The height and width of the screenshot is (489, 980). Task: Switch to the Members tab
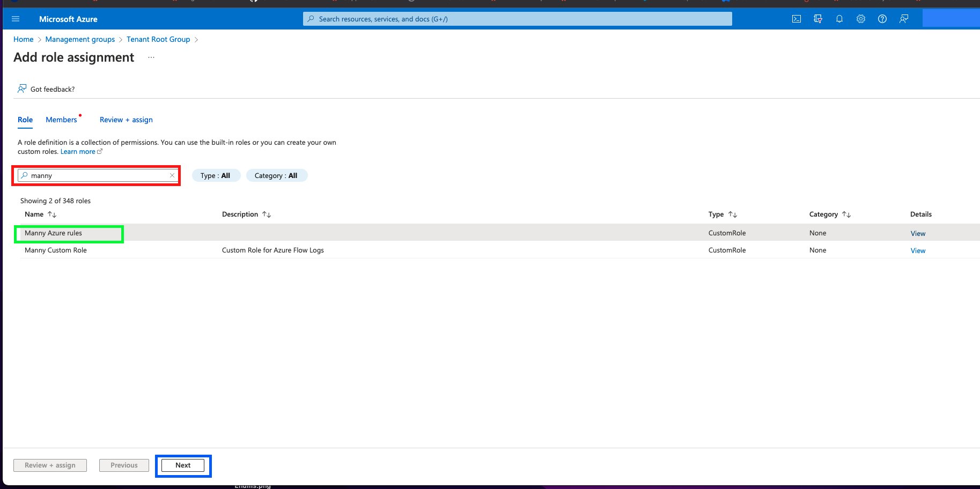[61, 120]
